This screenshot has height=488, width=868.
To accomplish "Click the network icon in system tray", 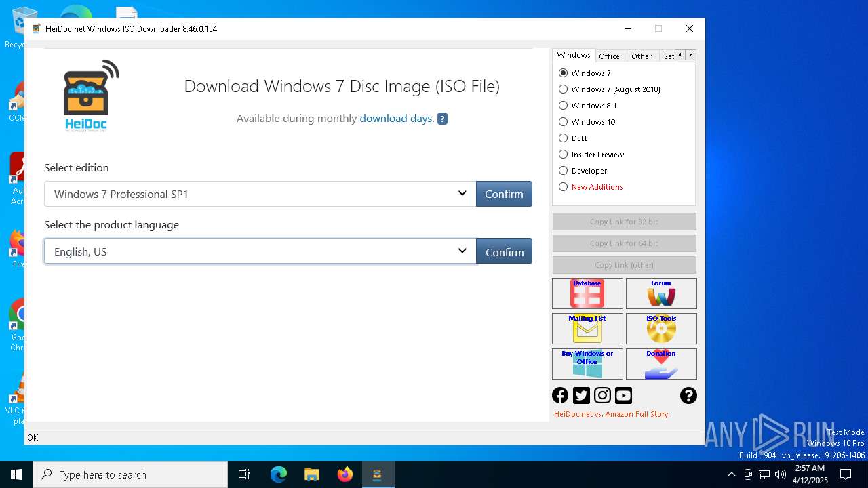I will (764, 474).
